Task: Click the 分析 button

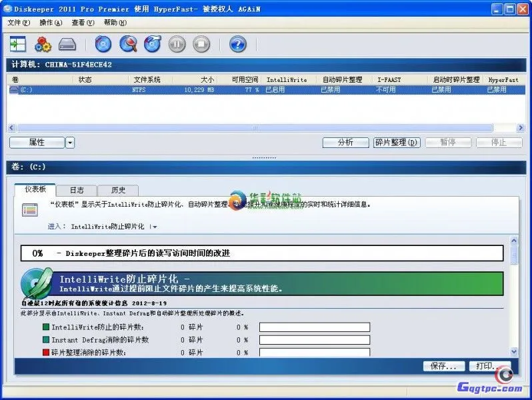Action: point(345,143)
